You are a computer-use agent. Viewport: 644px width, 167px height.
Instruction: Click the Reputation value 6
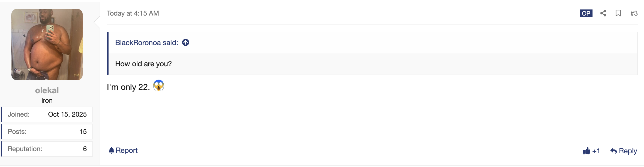tap(85, 149)
